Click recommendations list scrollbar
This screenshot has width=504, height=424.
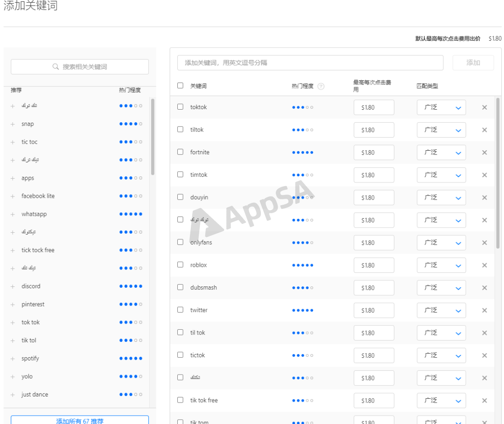153,137
